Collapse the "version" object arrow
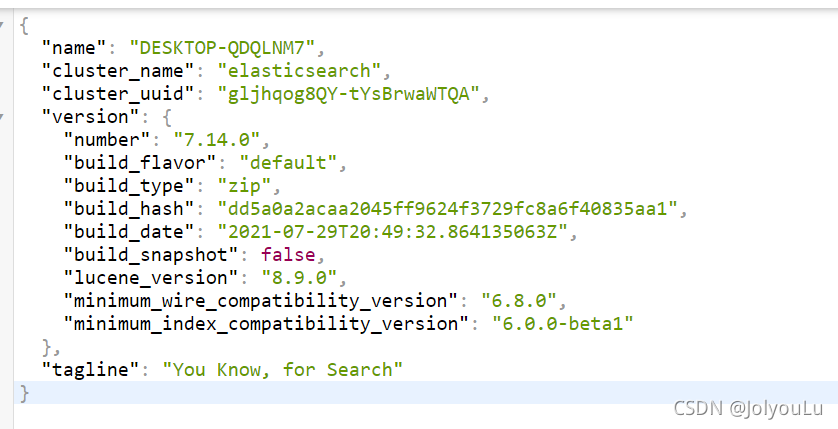 click(x=2, y=117)
